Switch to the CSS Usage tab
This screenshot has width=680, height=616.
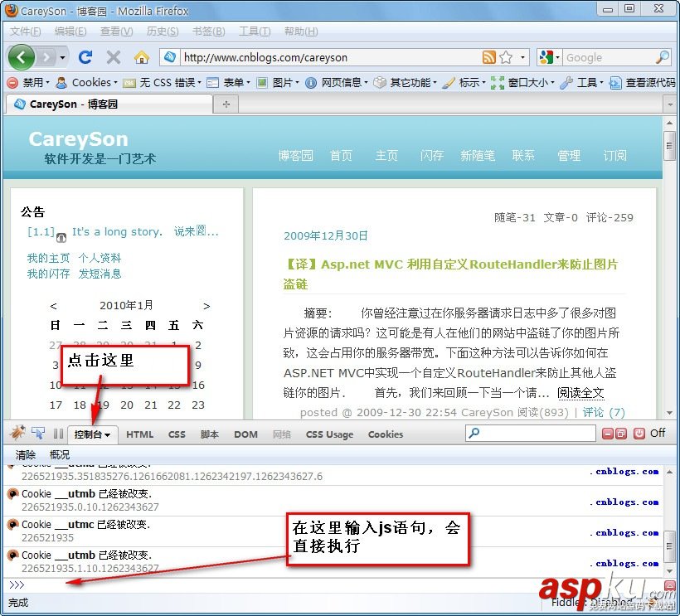[329, 434]
